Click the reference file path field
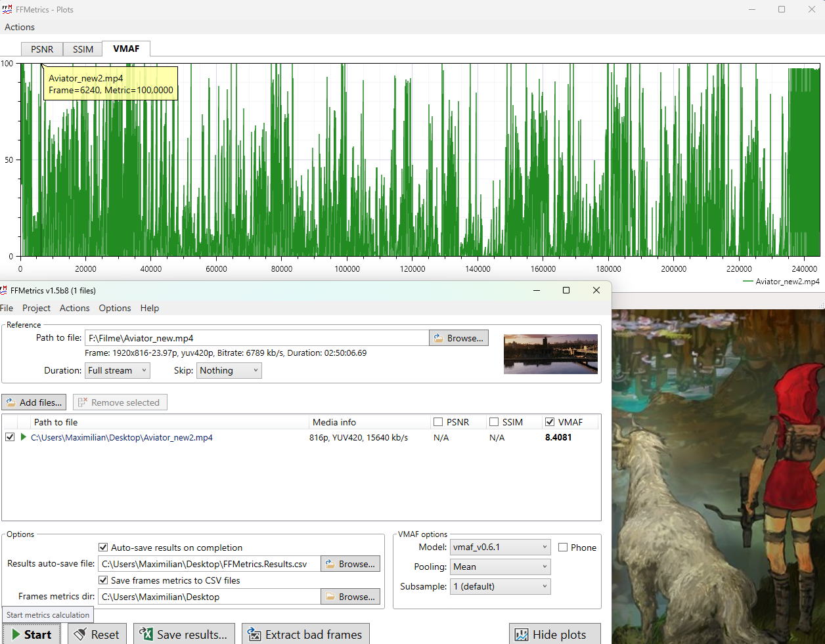 (x=257, y=338)
